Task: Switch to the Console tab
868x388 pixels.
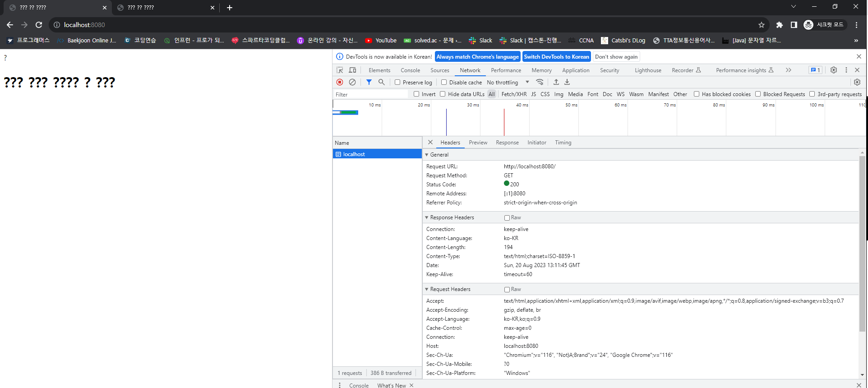Action: (x=410, y=70)
